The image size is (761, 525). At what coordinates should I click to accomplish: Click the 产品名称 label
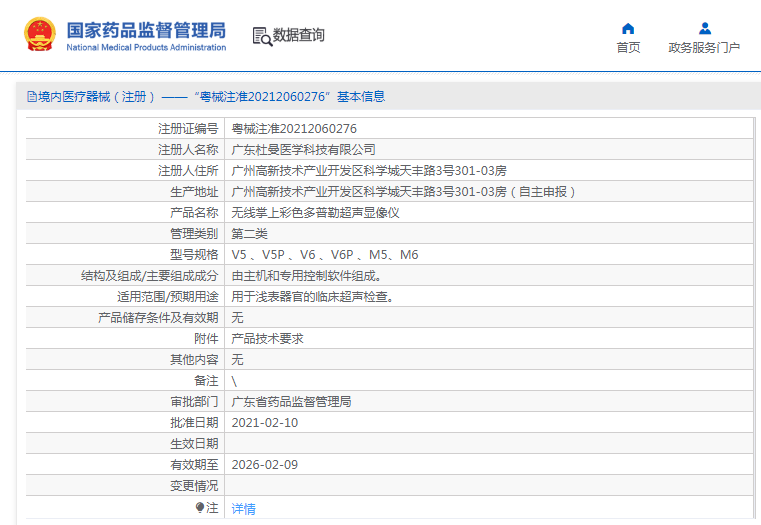tap(194, 213)
